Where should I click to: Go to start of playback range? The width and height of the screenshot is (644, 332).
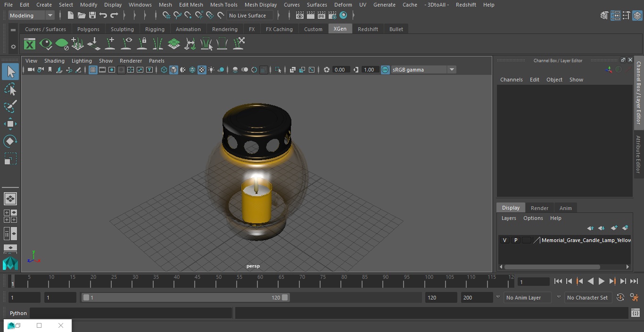(558, 281)
